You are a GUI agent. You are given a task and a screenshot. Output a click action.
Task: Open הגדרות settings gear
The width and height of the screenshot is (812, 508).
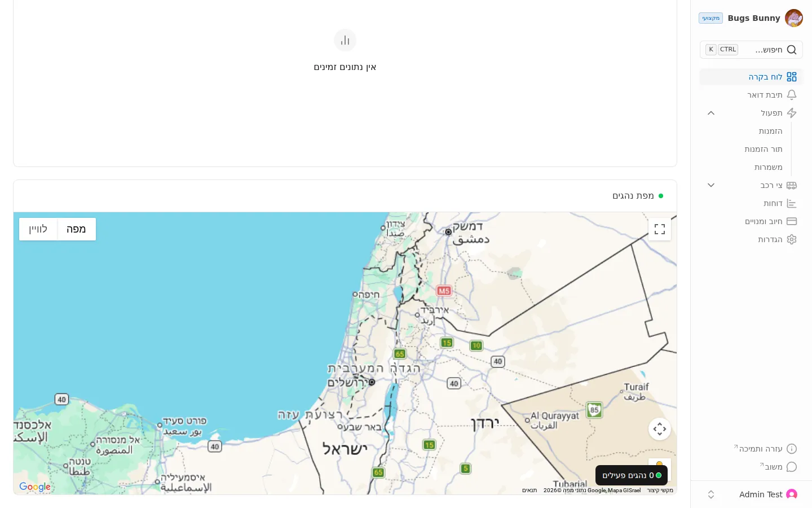[x=792, y=239]
